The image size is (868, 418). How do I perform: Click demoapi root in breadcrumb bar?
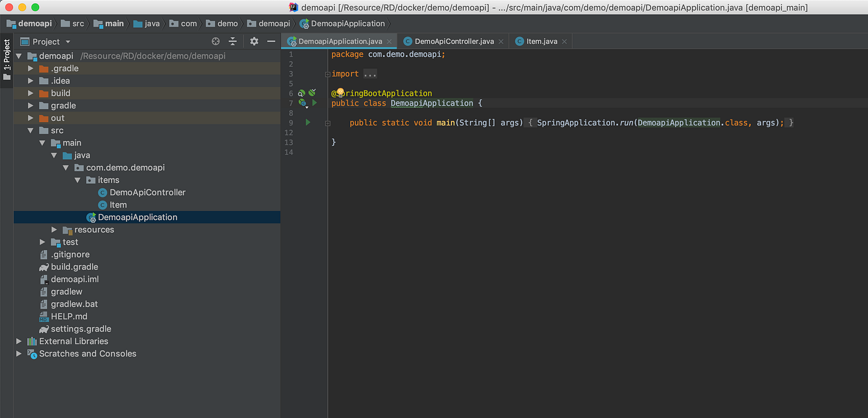tap(29, 24)
